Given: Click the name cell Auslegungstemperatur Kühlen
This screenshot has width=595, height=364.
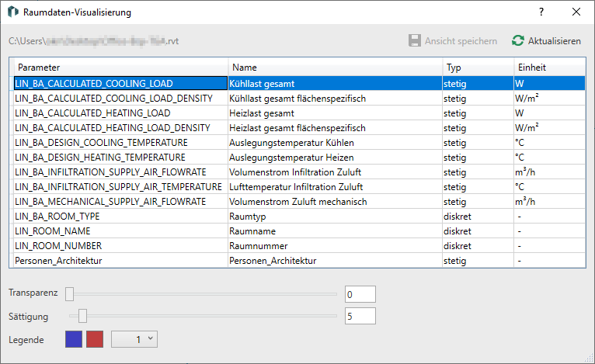Looking at the screenshot, I should [335, 143].
